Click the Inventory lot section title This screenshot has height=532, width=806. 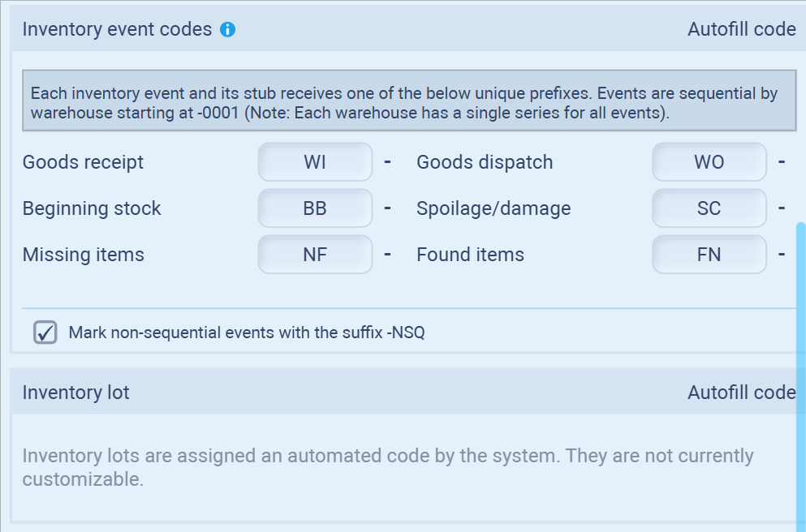[x=75, y=393]
